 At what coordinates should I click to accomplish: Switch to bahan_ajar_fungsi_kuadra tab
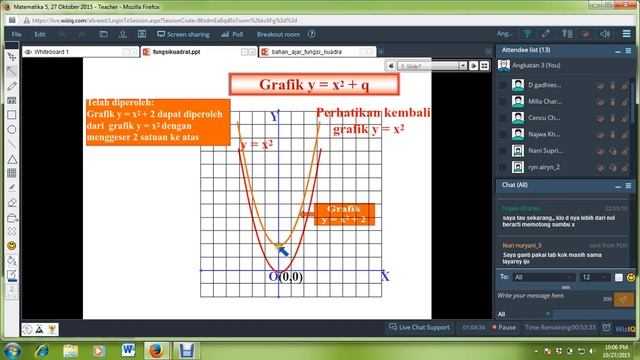click(317, 52)
